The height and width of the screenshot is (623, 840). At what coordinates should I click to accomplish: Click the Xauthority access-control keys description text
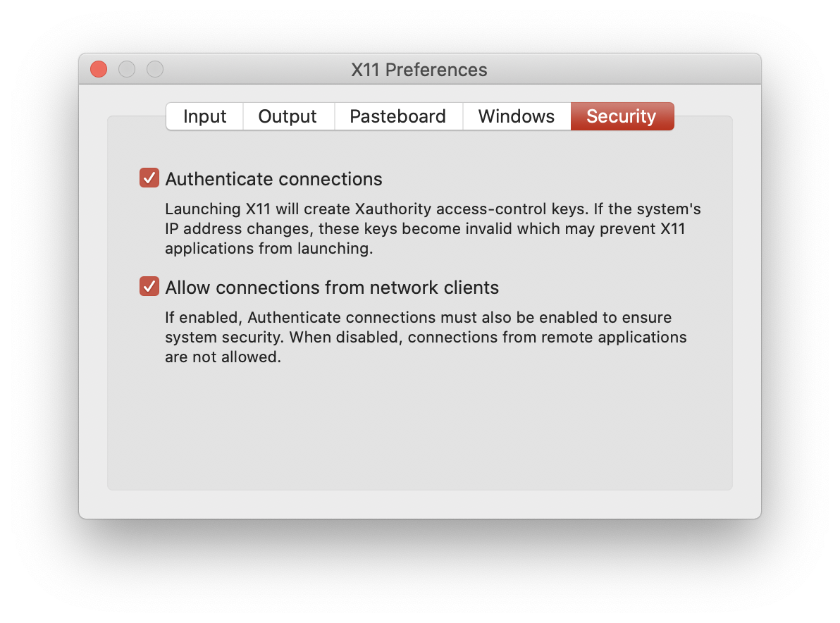(x=432, y=228)
